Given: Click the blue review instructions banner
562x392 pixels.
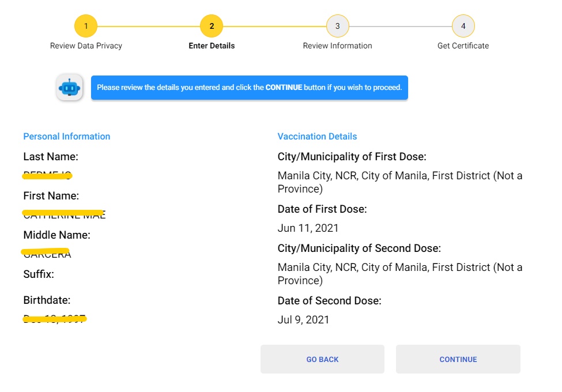Looking at the screenshot, I should [249, 88].
